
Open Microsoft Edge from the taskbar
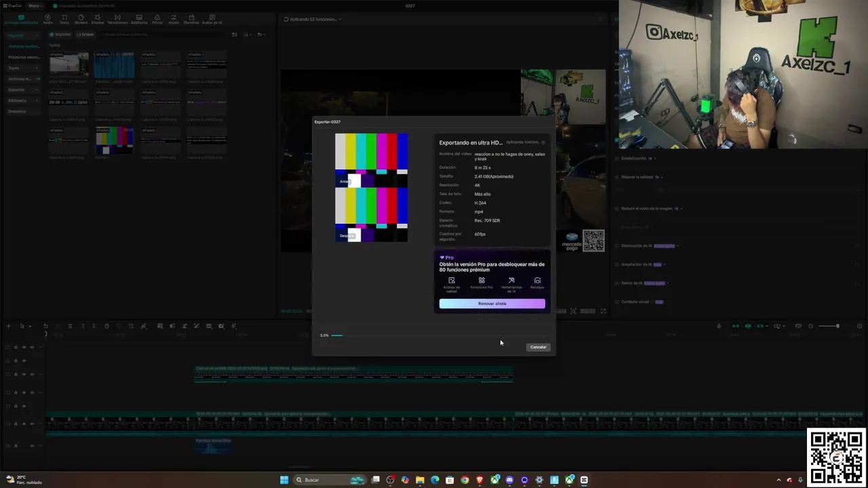[x=435, y=480]
